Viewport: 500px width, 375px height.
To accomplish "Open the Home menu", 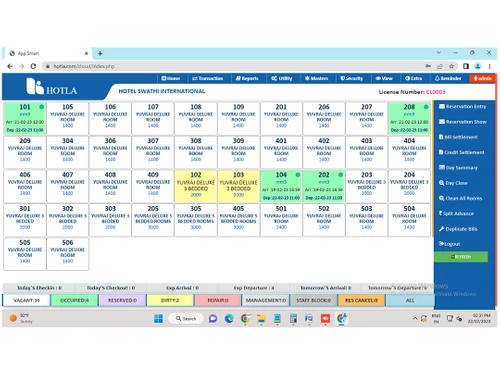I will pos(171,78).
